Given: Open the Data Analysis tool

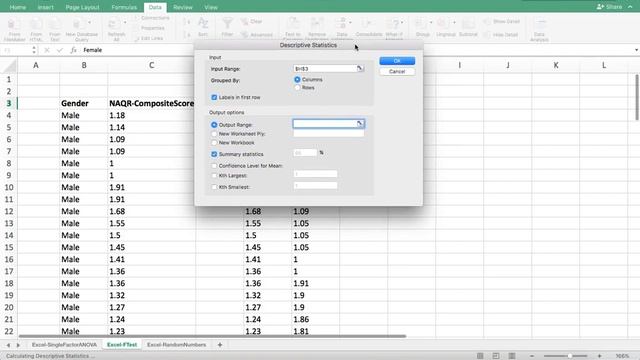Looking at the screenshot, I should coord(539,29).
